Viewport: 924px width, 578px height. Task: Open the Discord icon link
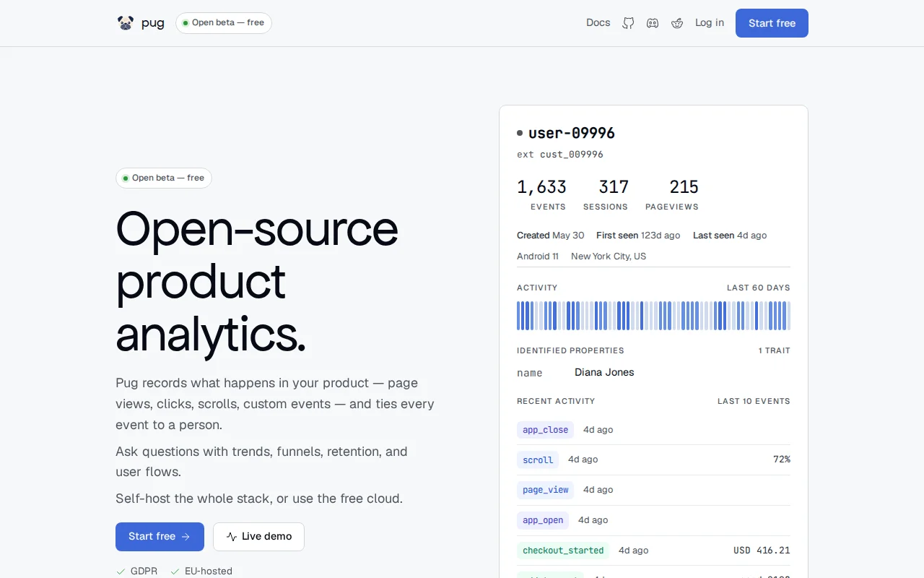653,23
